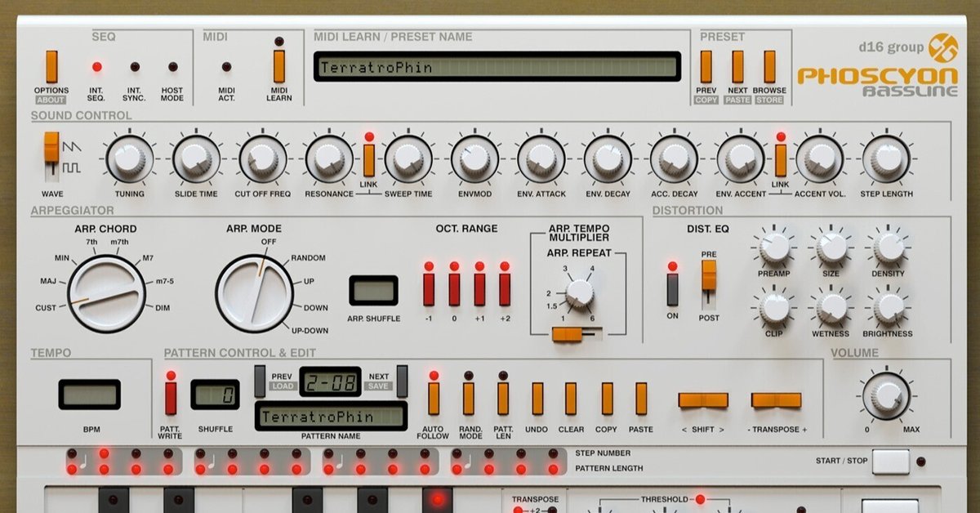This screenshot has width=980, height=513.
Task: Toggle the PATT. WRITE button
Action: (171, 398)
